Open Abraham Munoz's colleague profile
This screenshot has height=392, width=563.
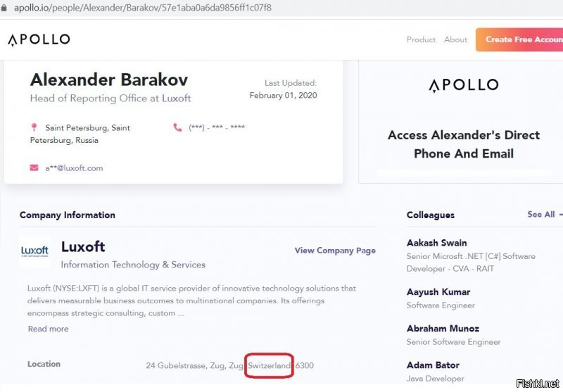(x=443, y=329)
